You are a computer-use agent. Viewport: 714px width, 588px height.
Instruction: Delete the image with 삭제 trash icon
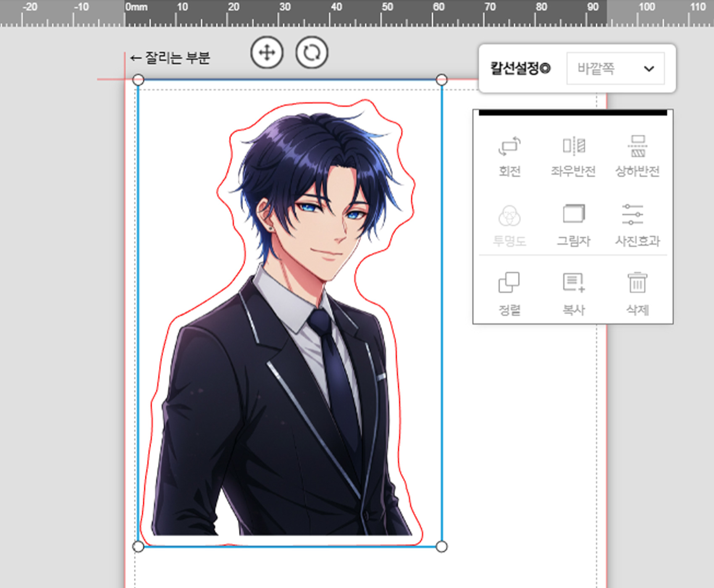(x=638, y=294)
